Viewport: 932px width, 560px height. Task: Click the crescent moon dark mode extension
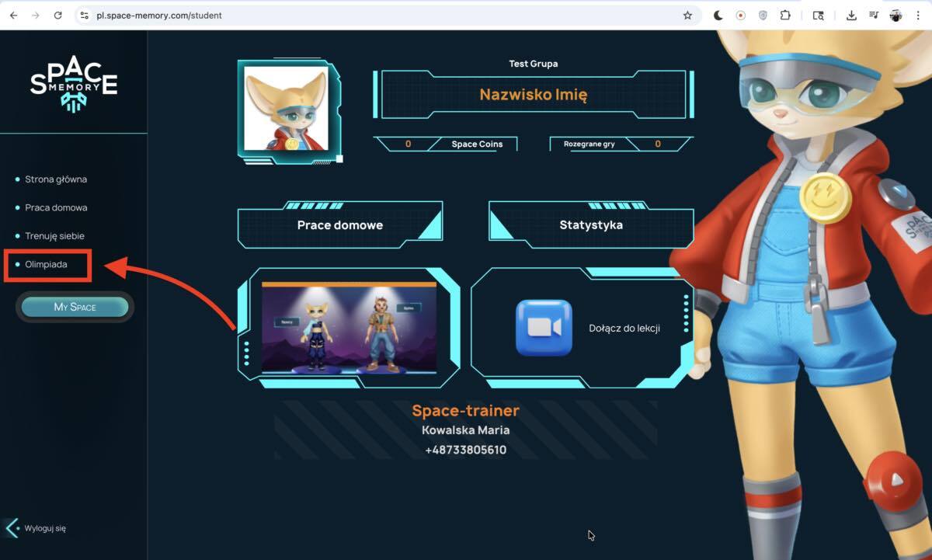(718, 15)
